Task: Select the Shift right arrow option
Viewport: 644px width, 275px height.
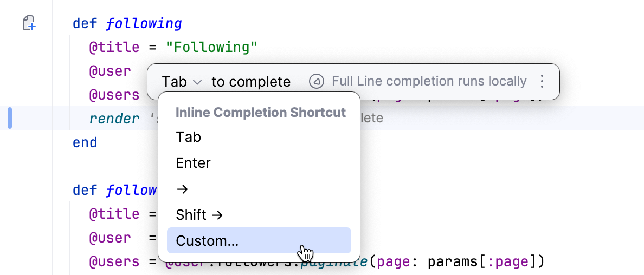Action: [199, 215]
